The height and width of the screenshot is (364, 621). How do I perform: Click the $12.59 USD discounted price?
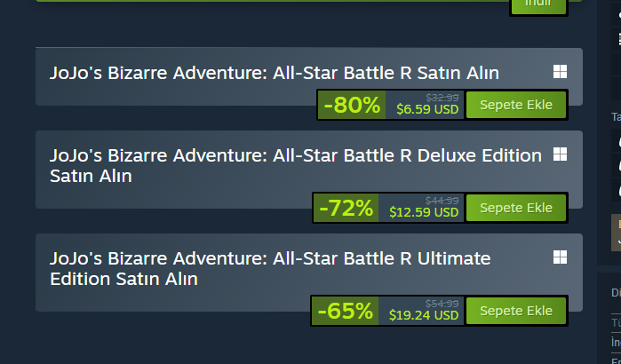coord(424,213)
